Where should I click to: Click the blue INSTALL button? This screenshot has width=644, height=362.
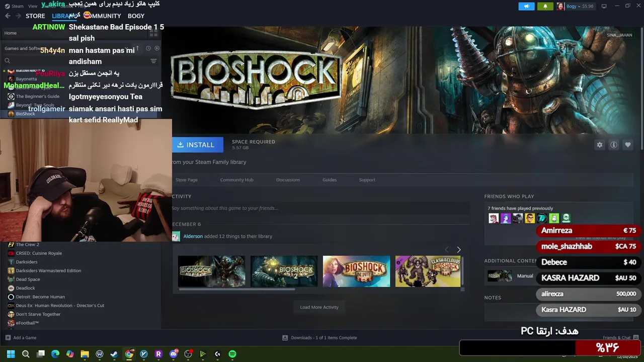[x=198, y=145]
